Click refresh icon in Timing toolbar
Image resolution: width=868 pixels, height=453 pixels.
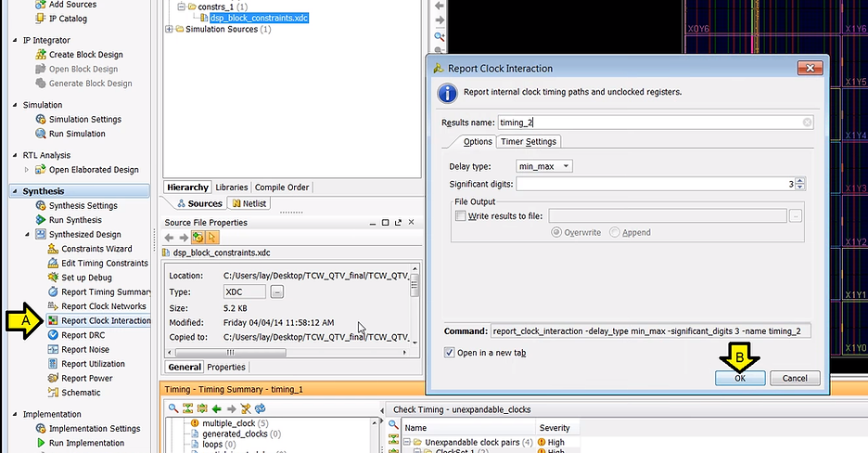[x=261, y=408]
